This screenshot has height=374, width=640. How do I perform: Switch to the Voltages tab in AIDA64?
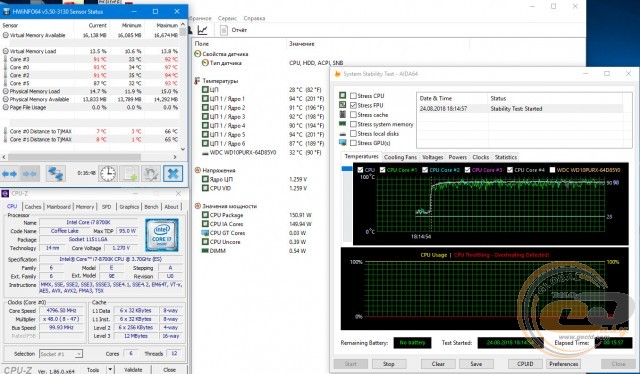[x=432, y=157]
